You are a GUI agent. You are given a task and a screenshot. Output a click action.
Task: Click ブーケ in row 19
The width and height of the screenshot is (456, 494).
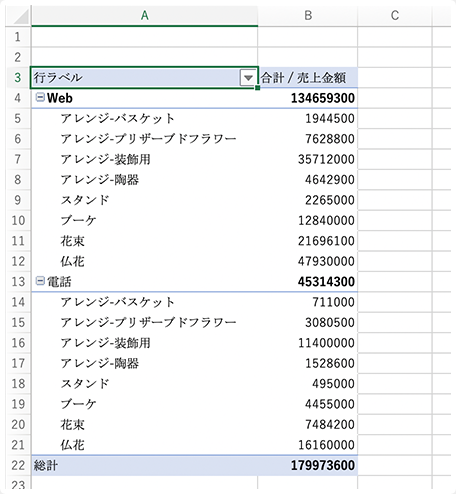point(78,404)
